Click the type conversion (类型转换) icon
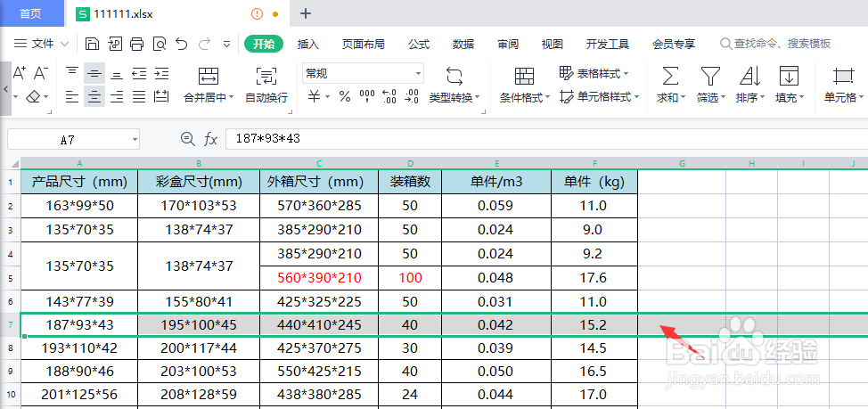 click(454, 75)
